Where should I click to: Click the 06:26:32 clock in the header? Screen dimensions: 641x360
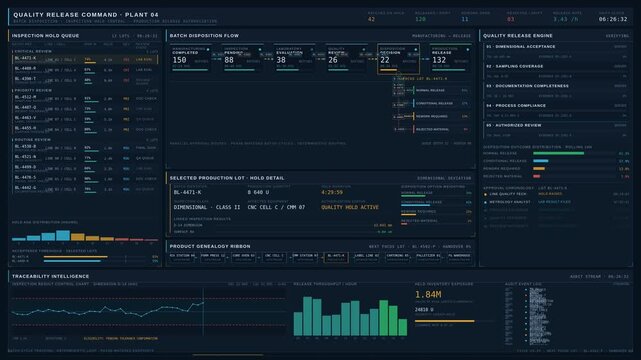(612, 19)
